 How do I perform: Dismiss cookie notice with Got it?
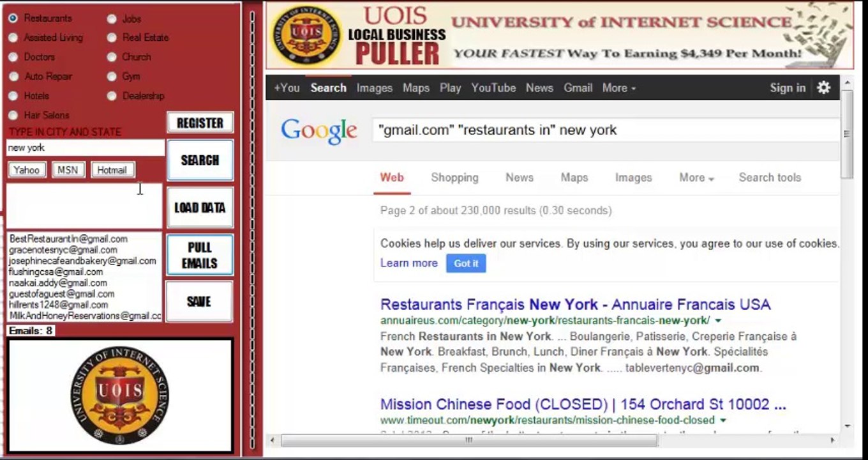[x=466, y=263]
